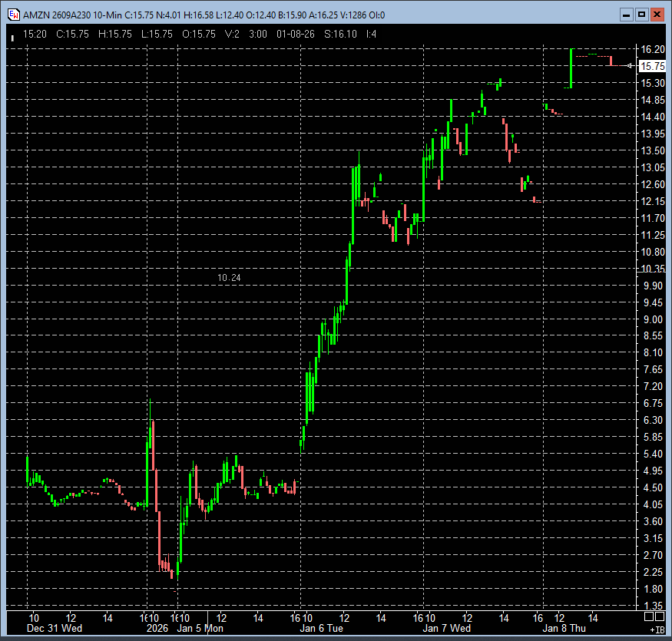Click the 16.20 level on price axis
Screen dimensions: 672x641
click(653, 49)
